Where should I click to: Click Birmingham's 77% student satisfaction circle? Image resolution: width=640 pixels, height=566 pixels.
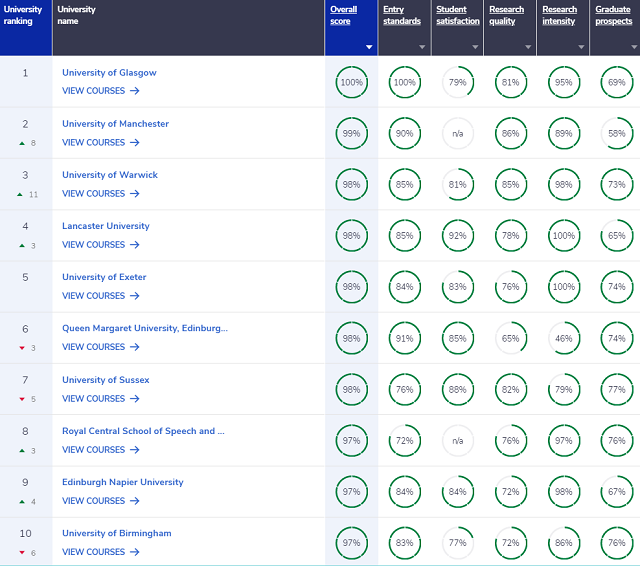click(x=458, y=543)
